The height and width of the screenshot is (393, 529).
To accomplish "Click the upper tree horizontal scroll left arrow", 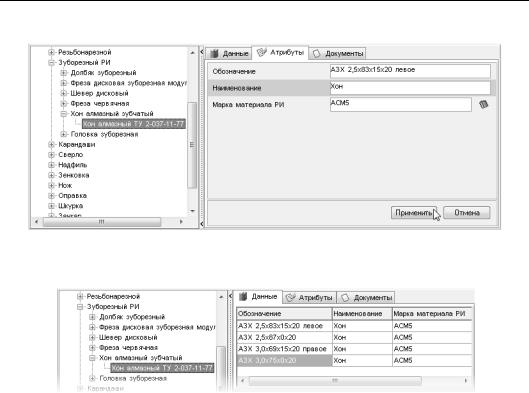I will coord(36,222).
